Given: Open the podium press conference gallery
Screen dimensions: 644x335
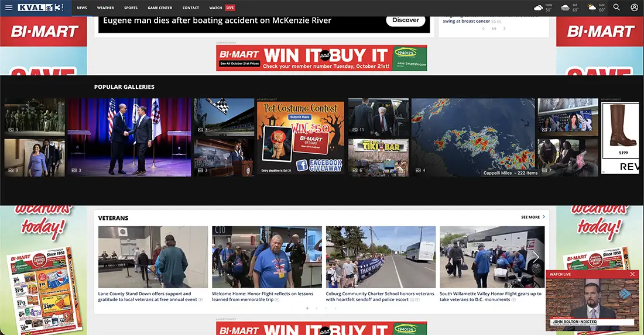Looking at the screenshot, I should pos(224,157).
